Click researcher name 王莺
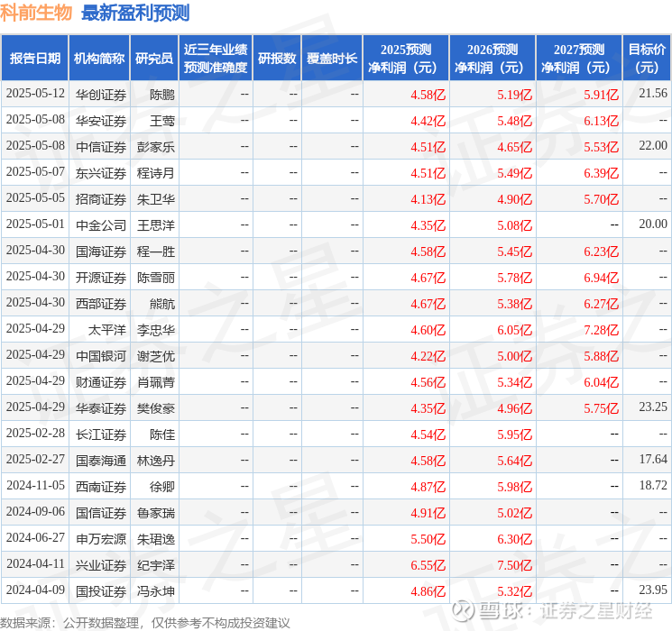The image size is (672, 631). [162, 121]
